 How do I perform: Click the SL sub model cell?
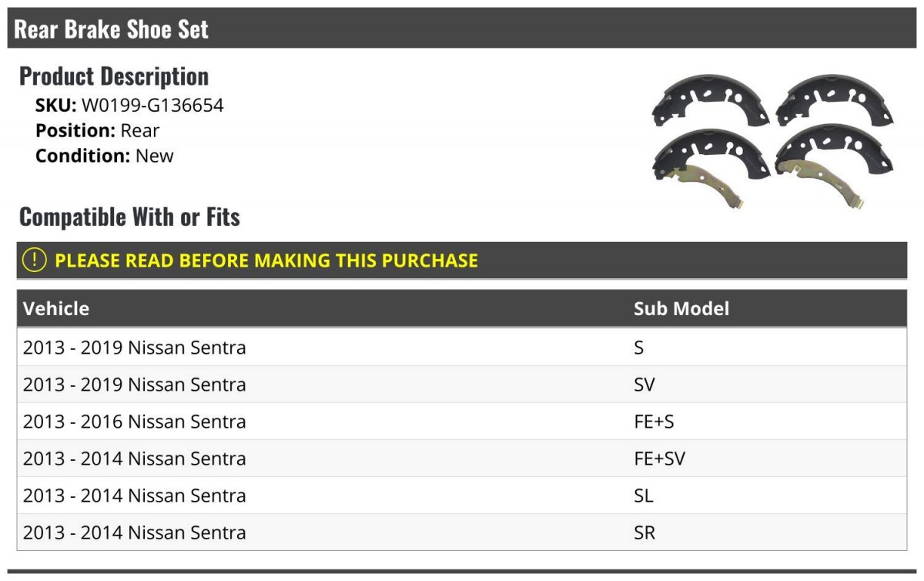[x=644, y=495]
